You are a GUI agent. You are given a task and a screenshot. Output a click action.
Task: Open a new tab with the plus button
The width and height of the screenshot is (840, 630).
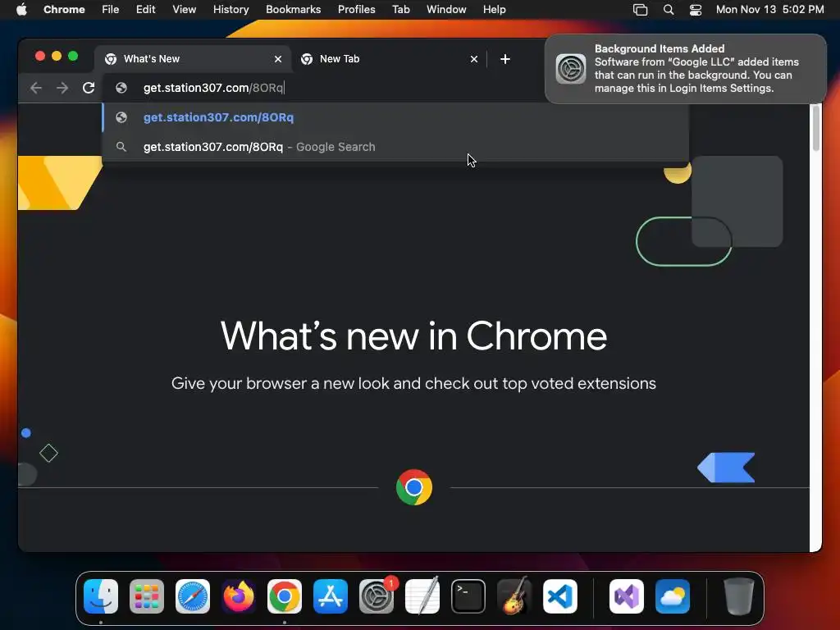[x=505, y=59]
